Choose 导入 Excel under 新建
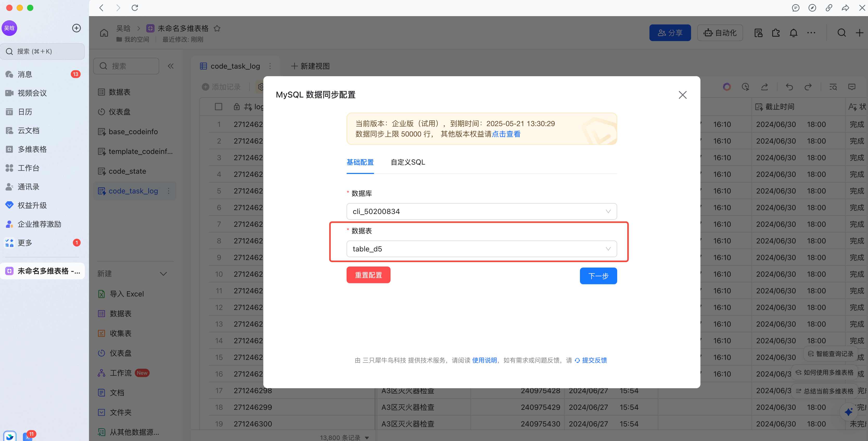 click(x=135, y=294)
